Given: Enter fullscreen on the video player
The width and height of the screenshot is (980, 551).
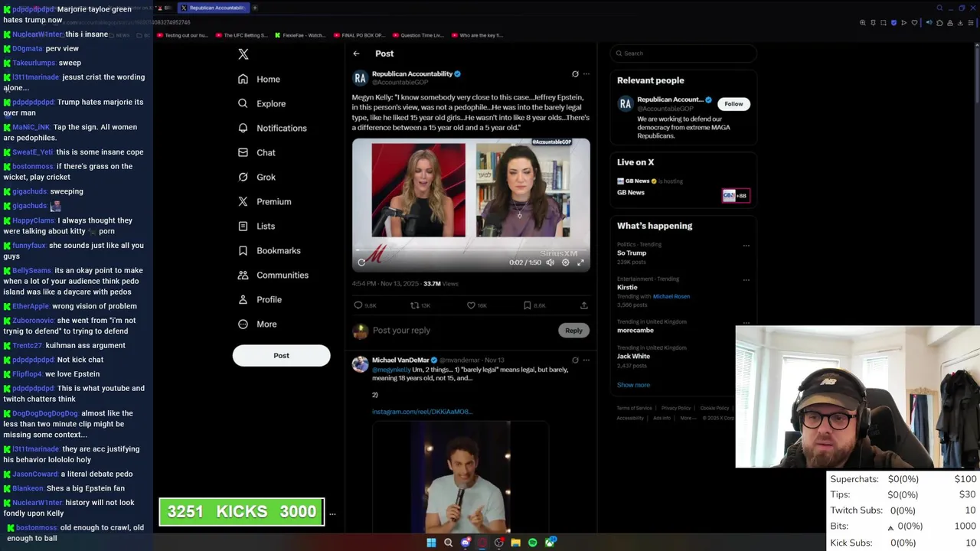Looking at the screenshot, I should (x=580, y=262).
